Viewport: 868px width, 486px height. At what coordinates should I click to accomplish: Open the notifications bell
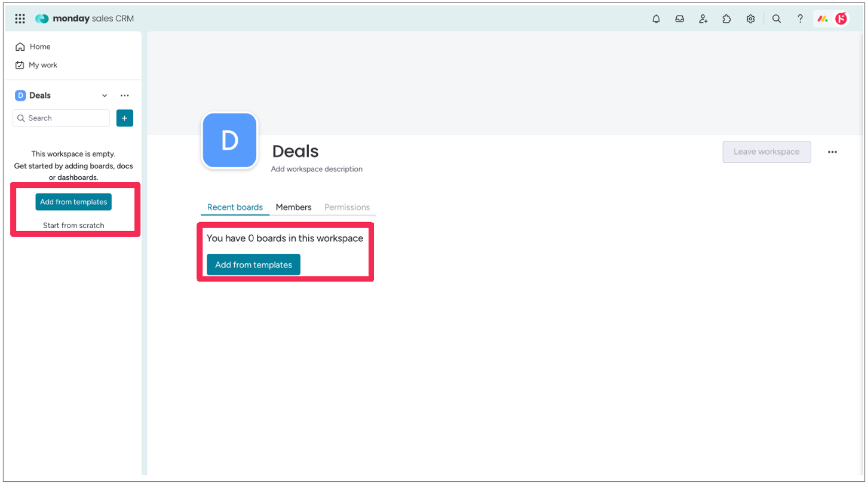(657, 19)
